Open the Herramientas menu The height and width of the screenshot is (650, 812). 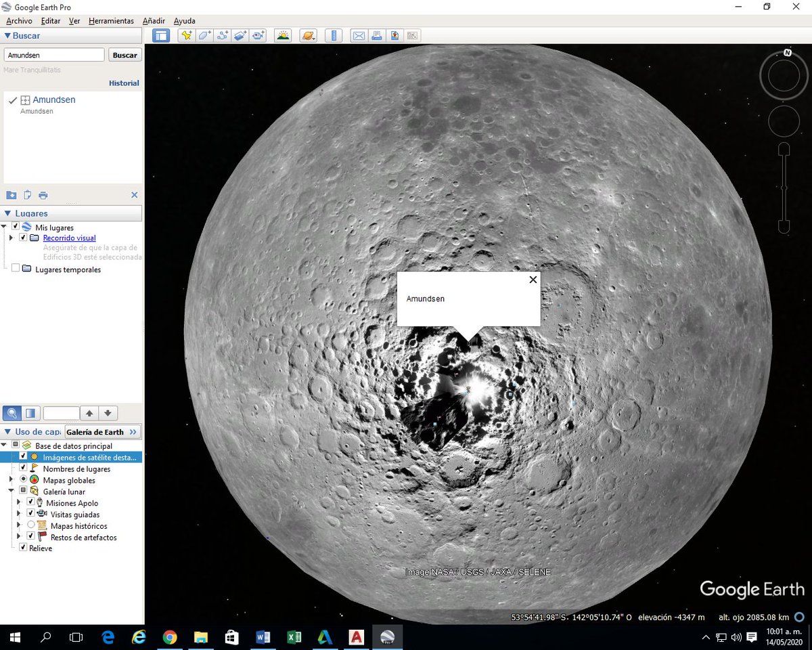tap(111, 21)
